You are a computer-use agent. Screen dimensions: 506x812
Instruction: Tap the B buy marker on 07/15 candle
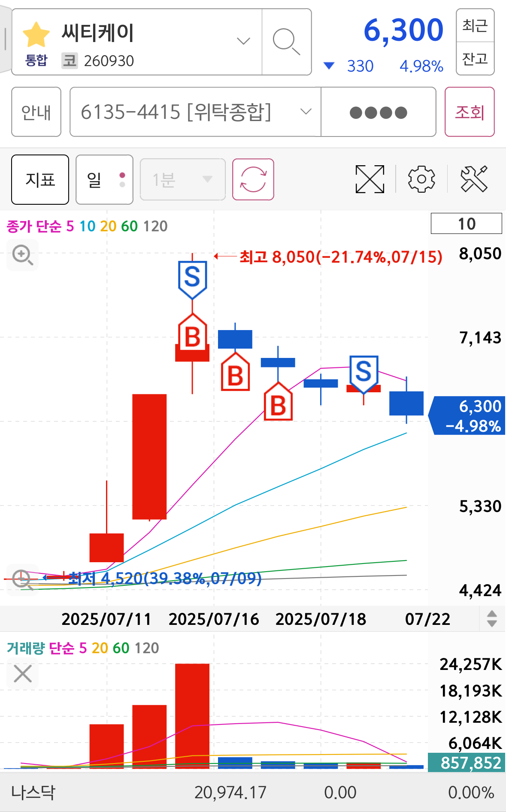(192, 333)
